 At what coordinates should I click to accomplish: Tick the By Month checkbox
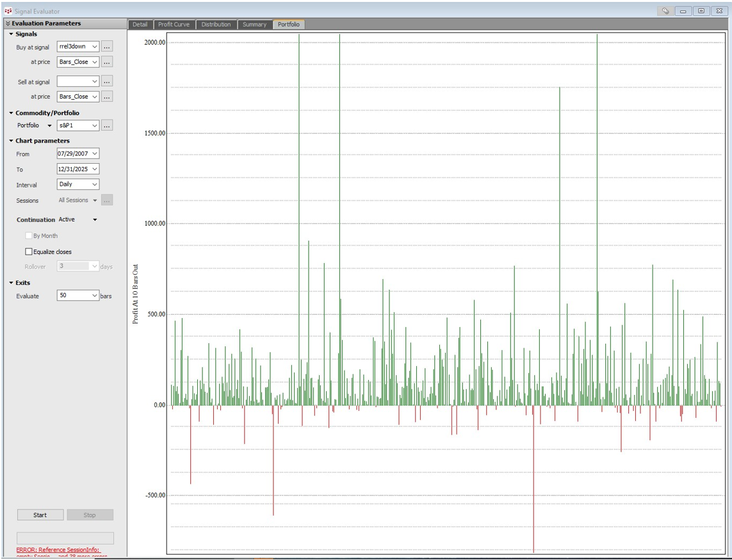click(28, 236)
